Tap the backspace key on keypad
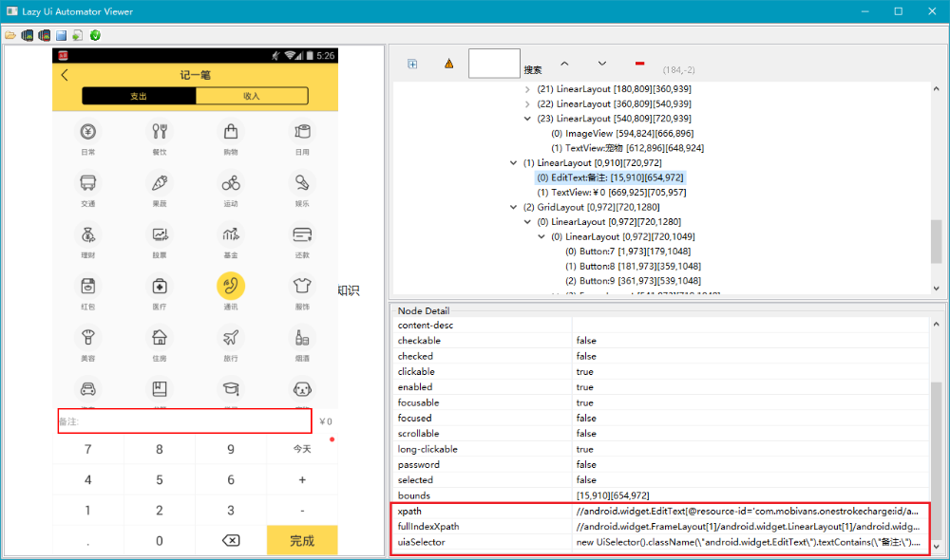This screenshot has width=950, height=560. (231, 540)
